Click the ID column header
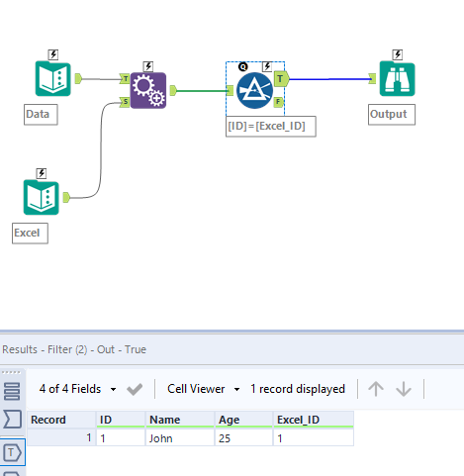464x476 pixels. tap(121, 420)
